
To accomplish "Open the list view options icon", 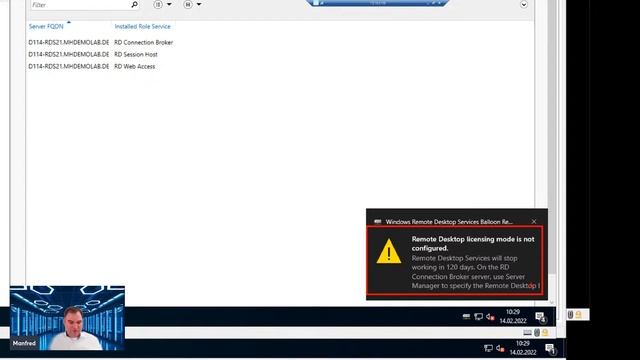I will tap(158, 4).
